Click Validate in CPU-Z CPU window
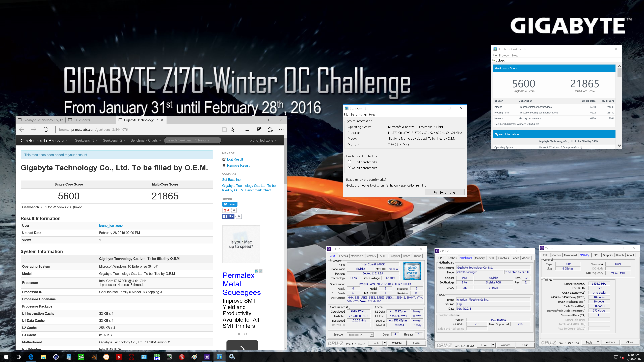This screenshot has height=362, width=644. point(397,343)
